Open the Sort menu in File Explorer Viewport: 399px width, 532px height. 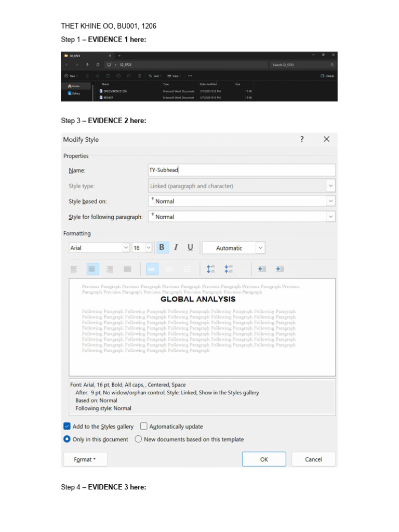point(155,76)
